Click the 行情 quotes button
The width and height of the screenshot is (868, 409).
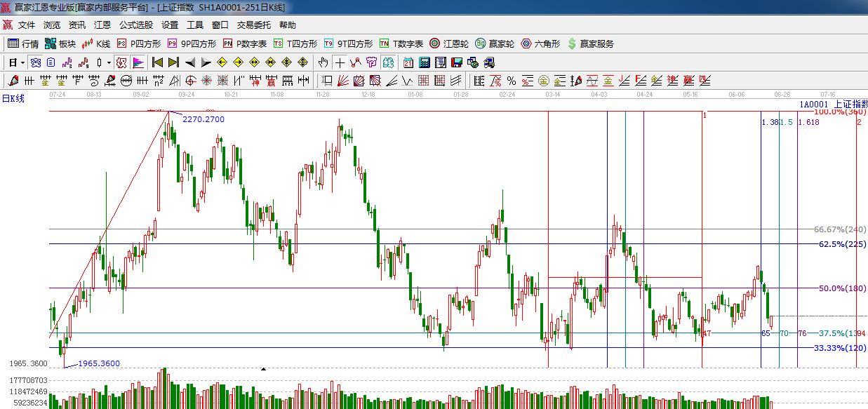click(23, 43)
